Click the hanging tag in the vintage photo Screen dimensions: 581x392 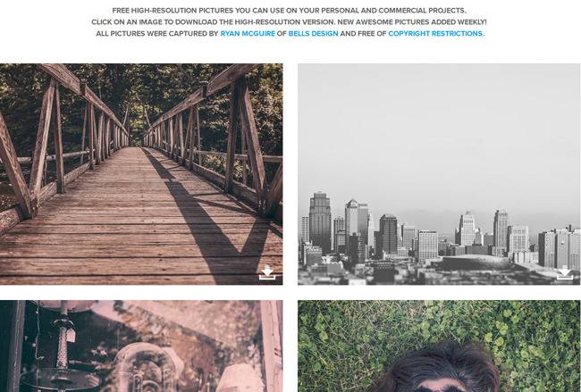coord(71,335)
